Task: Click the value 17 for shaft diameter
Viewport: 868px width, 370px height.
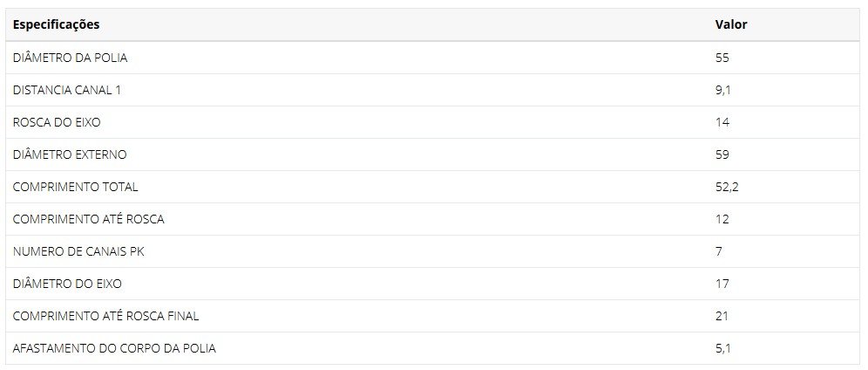Action: (x=722, y=284)
